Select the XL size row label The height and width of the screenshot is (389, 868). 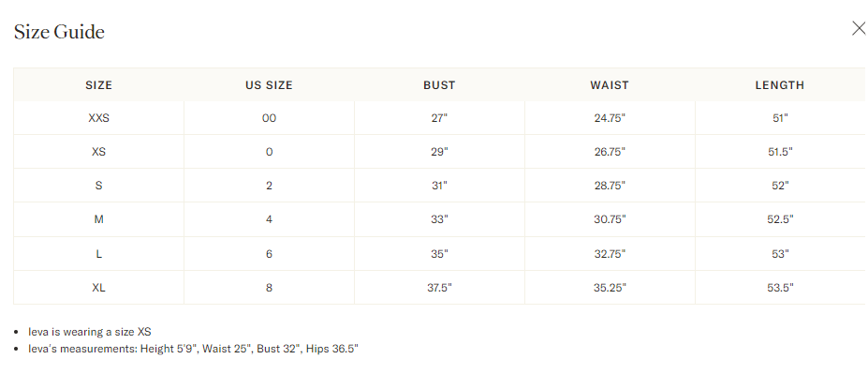click(98, 288)
